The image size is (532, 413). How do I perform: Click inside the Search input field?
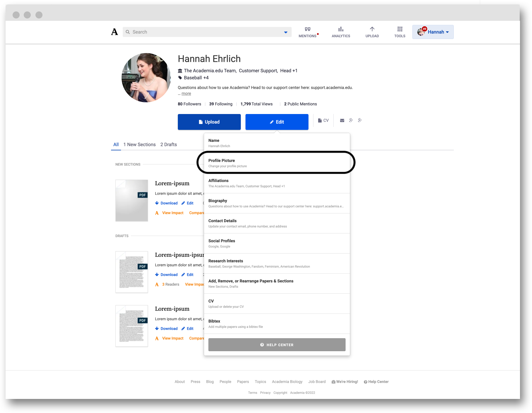205,32
